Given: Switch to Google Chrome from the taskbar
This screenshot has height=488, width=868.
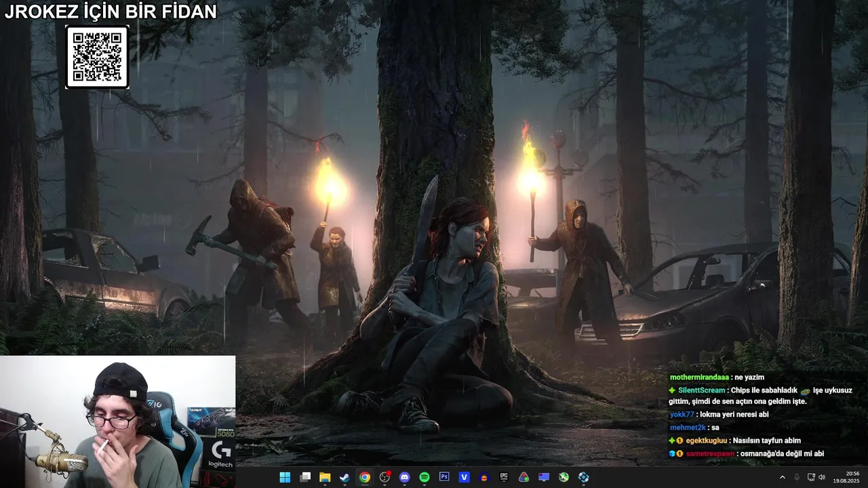Looking at the screenshot, I should pos(365,477).
